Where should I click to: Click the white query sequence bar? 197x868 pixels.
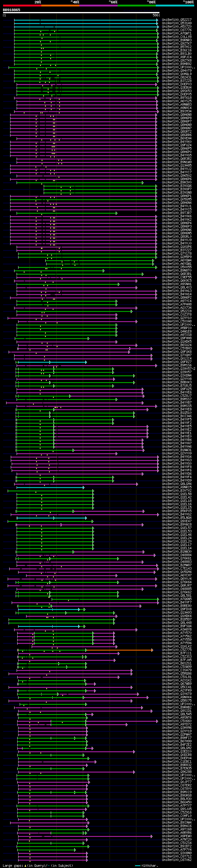[81, 12]
